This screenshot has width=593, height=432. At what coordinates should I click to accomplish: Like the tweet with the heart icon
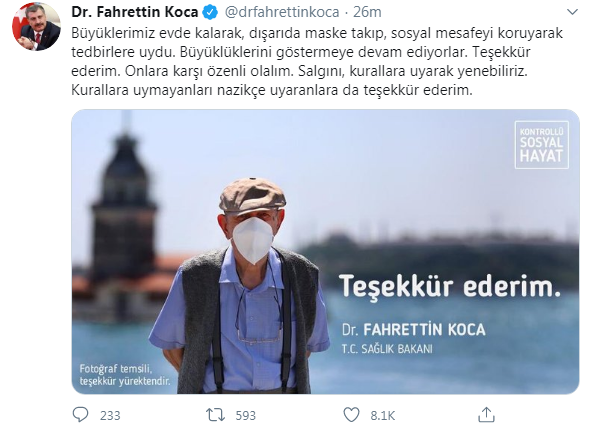pos(351,415)
